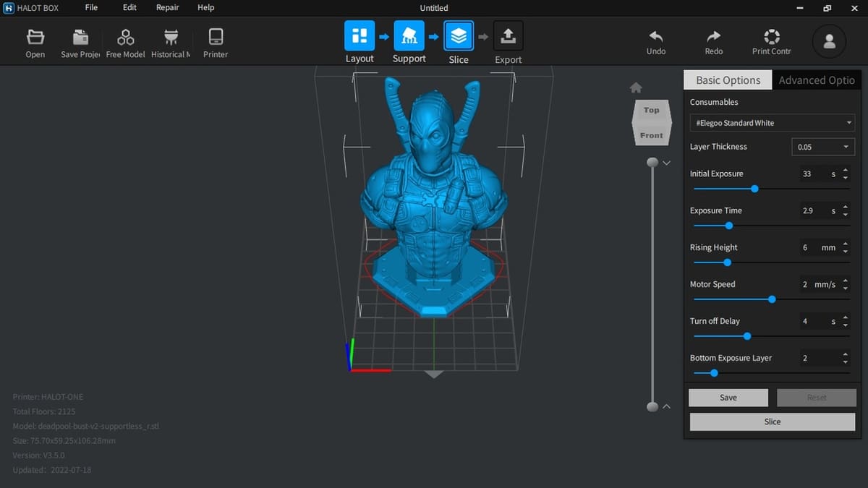Click the Reset button

point(817,398)
